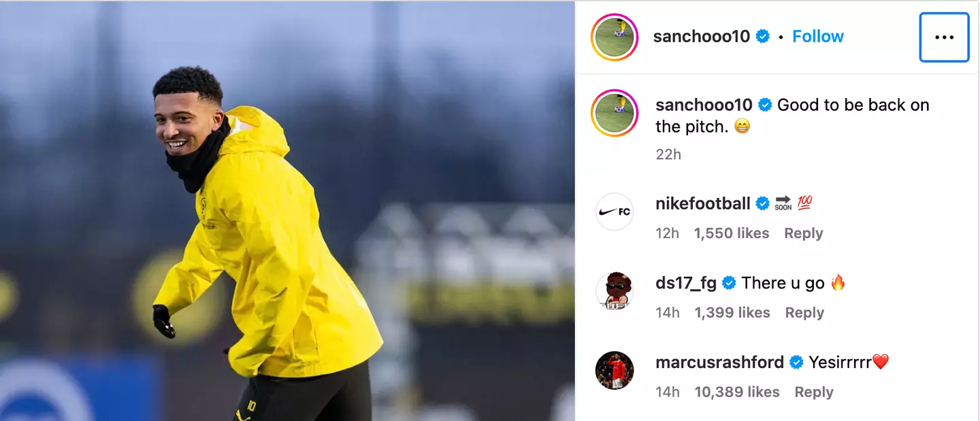Open nikefootball's Nike FC avatar
The height and width of the screenshot is (421, 980).
(x=615, y=212)
